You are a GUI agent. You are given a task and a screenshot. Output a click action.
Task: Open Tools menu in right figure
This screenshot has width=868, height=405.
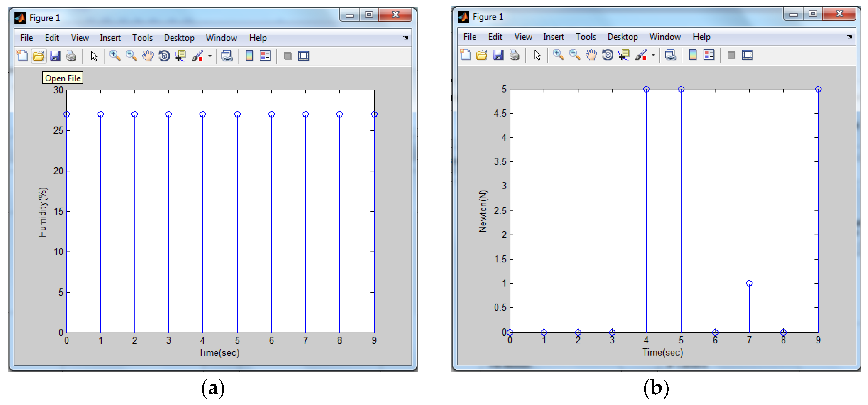[586, 37]
